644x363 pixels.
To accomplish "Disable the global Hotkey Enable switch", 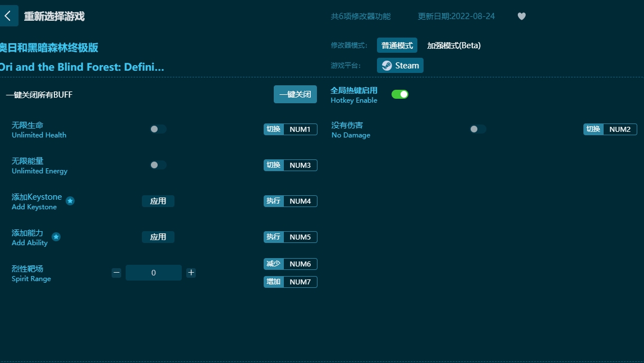I will pos(399,94).
